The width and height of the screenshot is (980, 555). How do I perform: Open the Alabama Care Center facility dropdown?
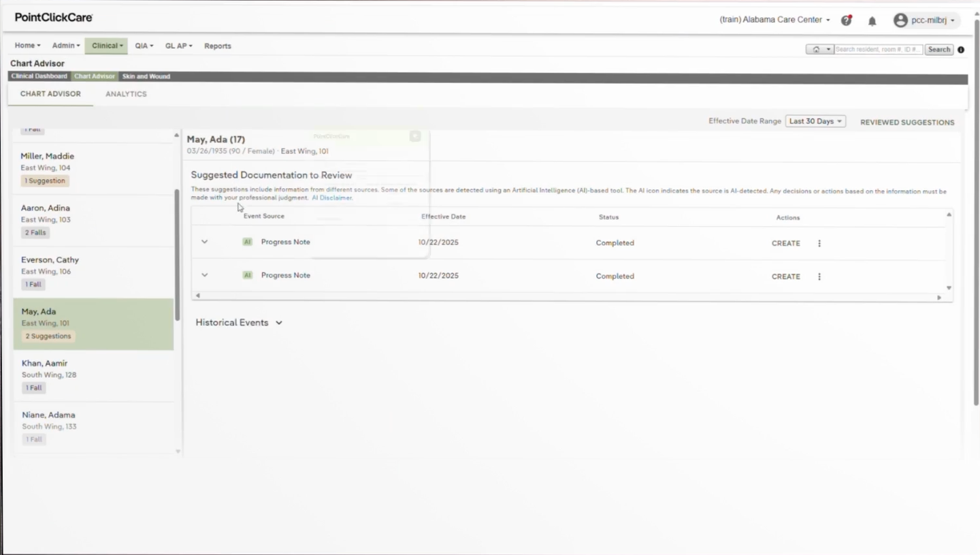coord(774,20)
